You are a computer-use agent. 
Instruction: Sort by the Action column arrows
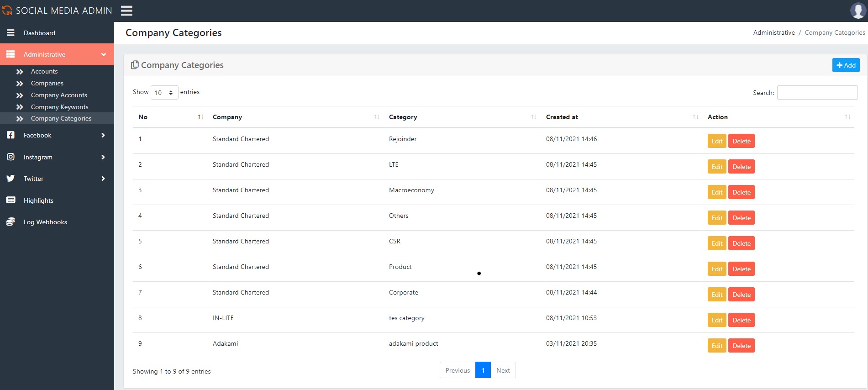pos(847,117)
